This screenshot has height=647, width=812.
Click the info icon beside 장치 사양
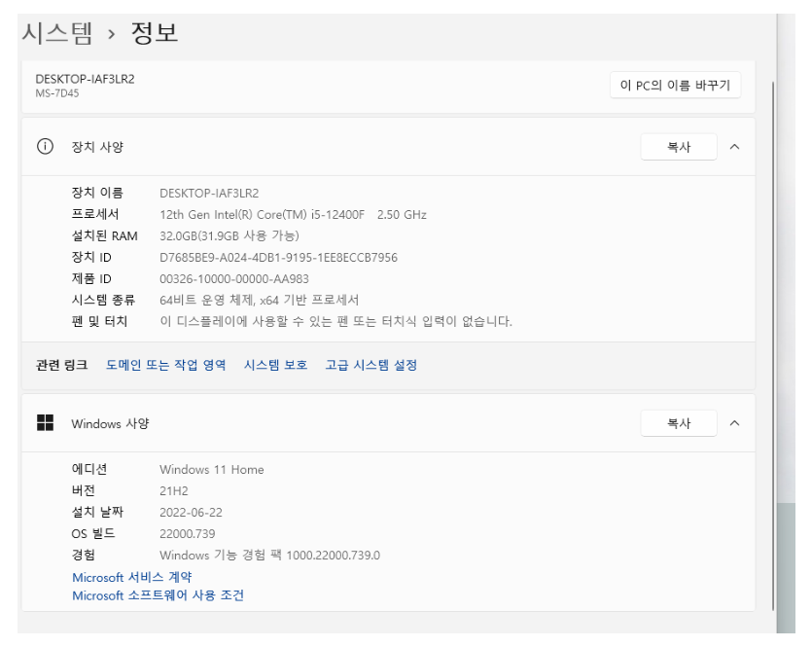(45, 147)
